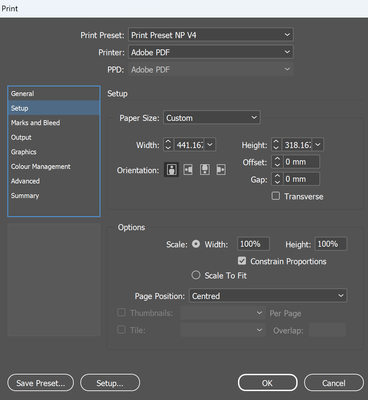368x400 pixels.
Task: Select the Scale Width radio button
Action: tap(196, 244)
